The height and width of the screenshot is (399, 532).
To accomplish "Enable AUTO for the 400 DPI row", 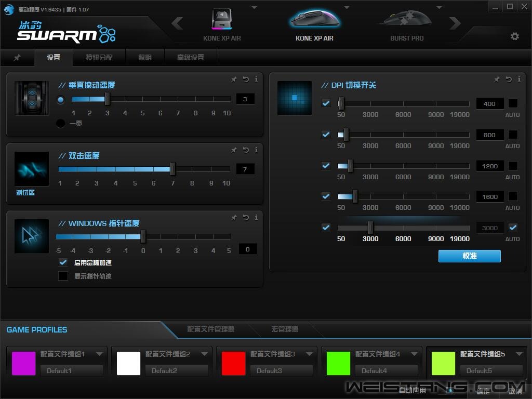I will click(513, 103).
